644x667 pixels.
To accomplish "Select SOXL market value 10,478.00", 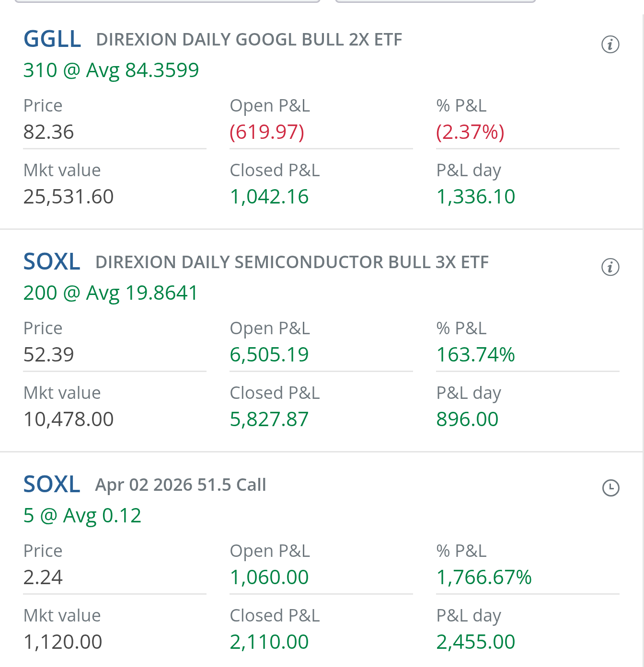I will [69, 419].
